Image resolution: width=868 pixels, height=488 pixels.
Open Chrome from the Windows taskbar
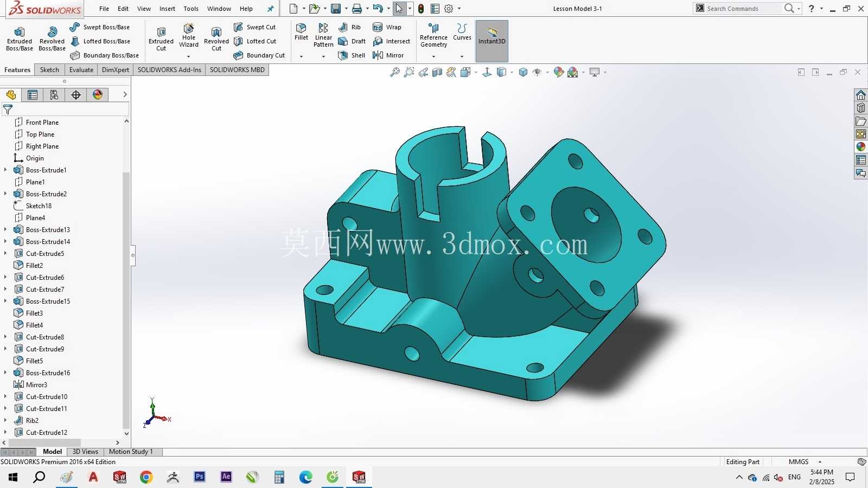coord(146,477)
